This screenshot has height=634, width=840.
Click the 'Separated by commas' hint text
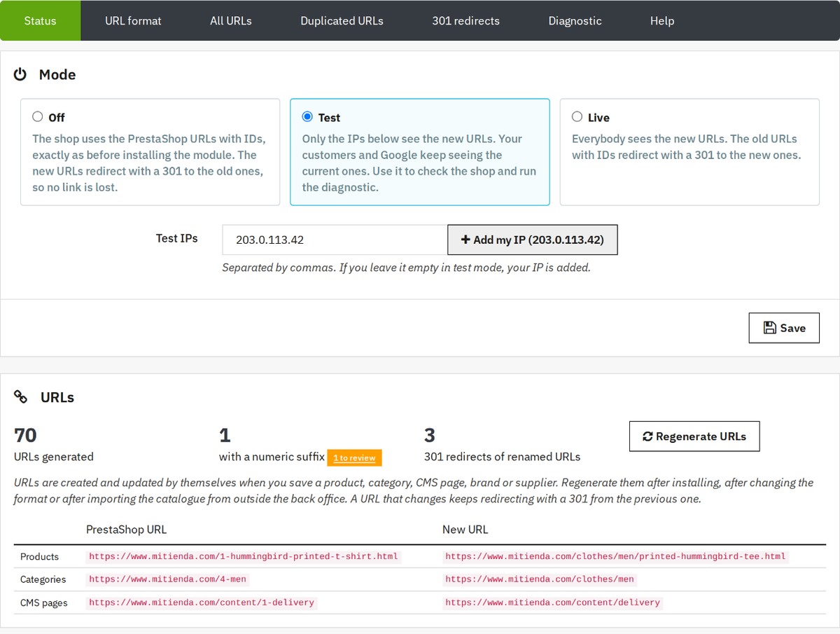406,268
